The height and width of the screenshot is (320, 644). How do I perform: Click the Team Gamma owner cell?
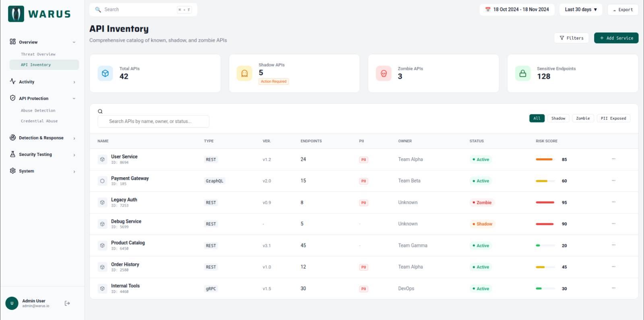pyautogui.click(x=413, y=245)
